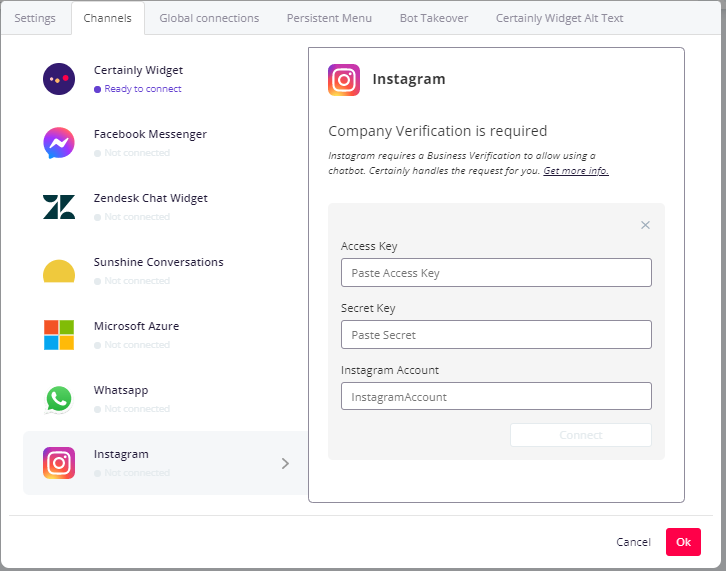Select the Whatsapp channel name

[121, 390]
